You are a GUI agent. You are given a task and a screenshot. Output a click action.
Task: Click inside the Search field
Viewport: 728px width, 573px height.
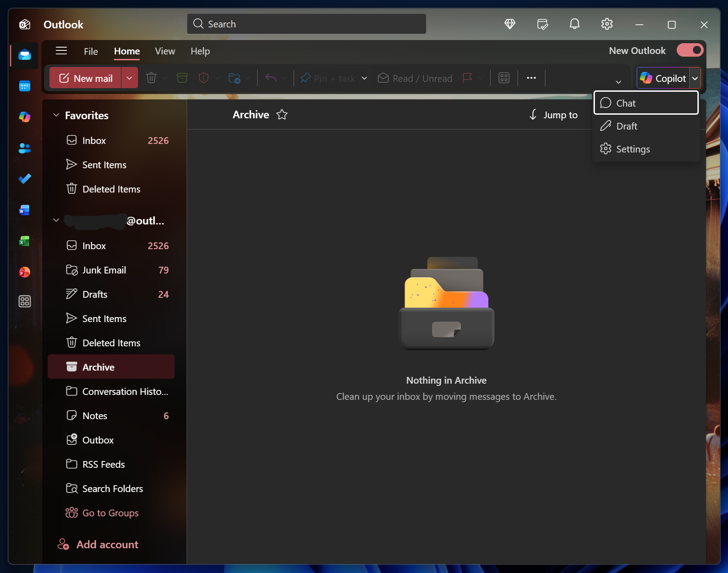tap(306, 24)
